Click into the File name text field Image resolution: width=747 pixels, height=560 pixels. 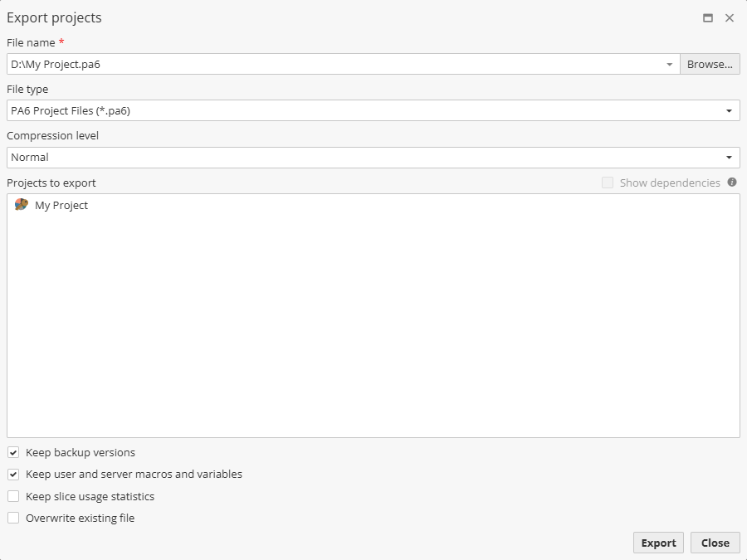(332, 65)
